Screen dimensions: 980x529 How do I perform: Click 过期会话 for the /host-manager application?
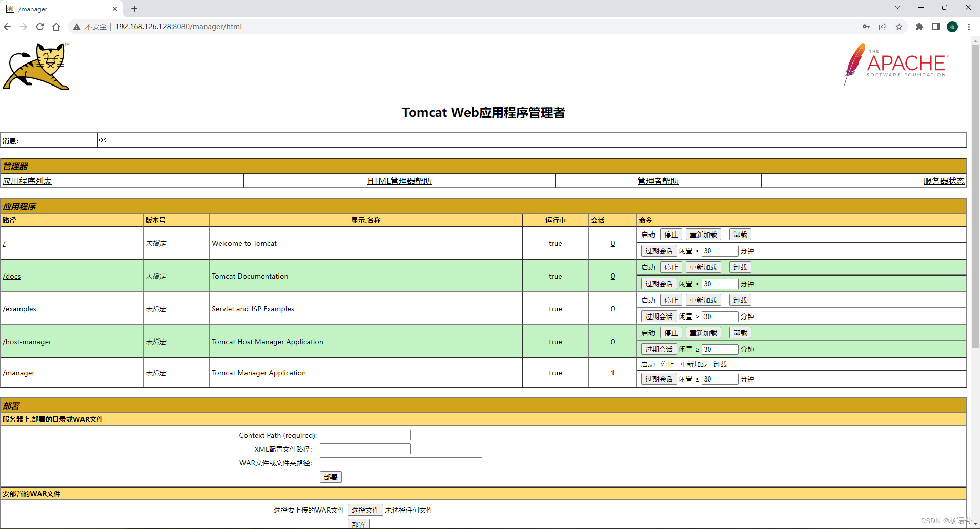pyautogui.click(x=659, y=349)
